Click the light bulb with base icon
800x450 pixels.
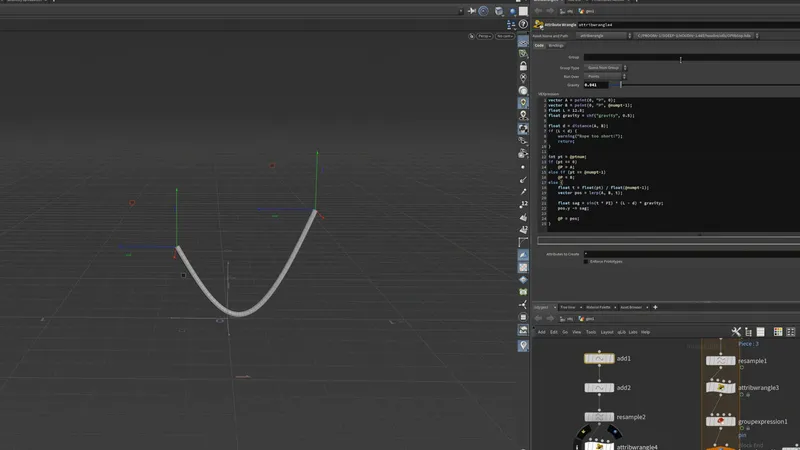coord(523,116)
